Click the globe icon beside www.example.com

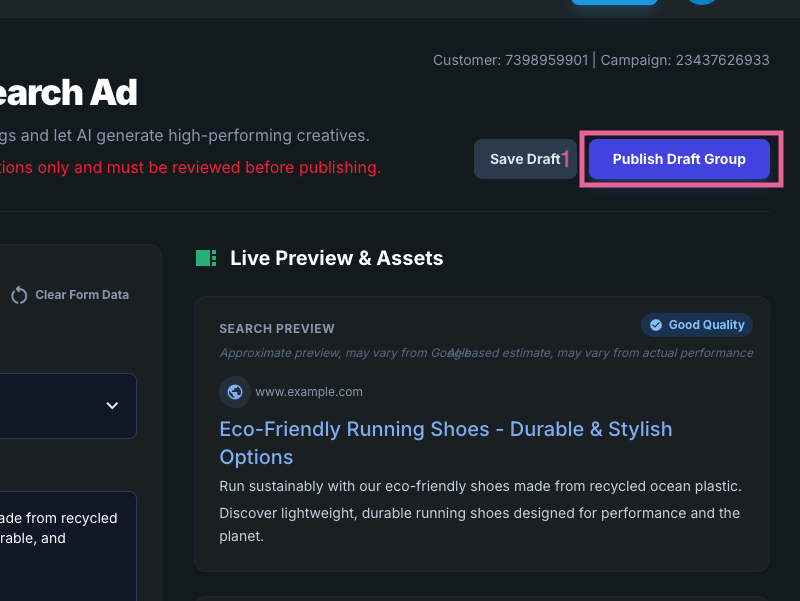click(235, 392)
